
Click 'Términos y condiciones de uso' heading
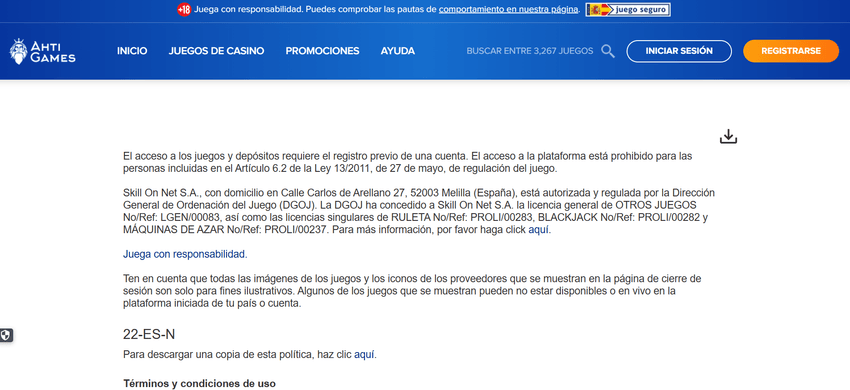tap(199, 383)
